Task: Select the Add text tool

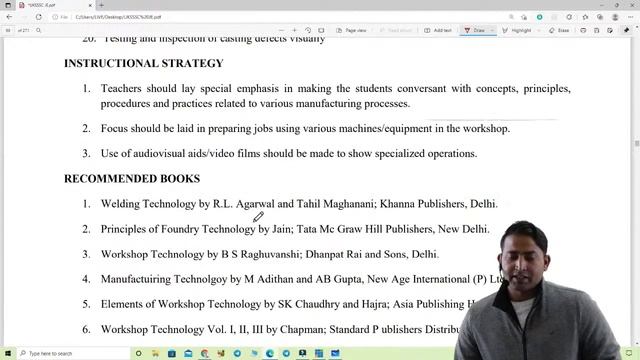Action: coord(438,30)
